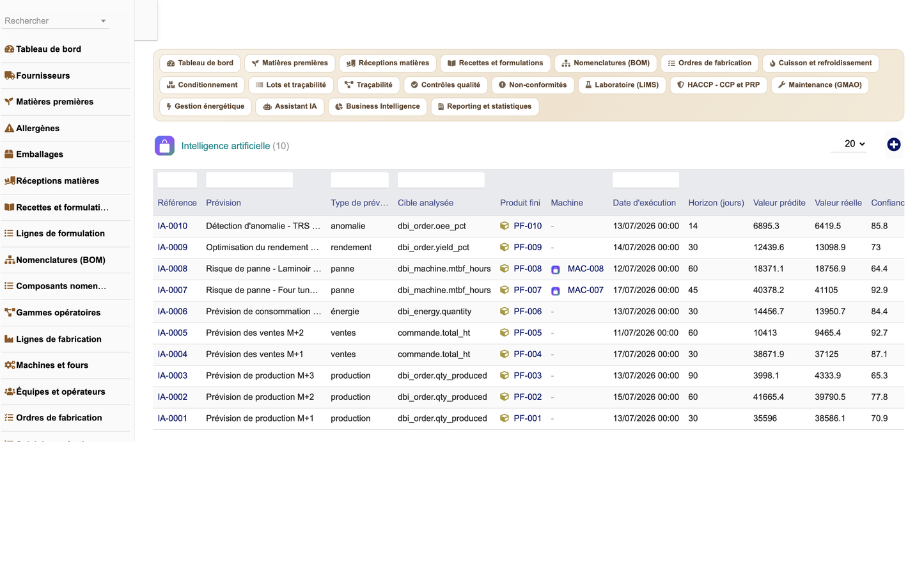Screen dimensions: 924x572
Task: Click the Lignes de fabrication factory icon
Action: click(9, 339)
